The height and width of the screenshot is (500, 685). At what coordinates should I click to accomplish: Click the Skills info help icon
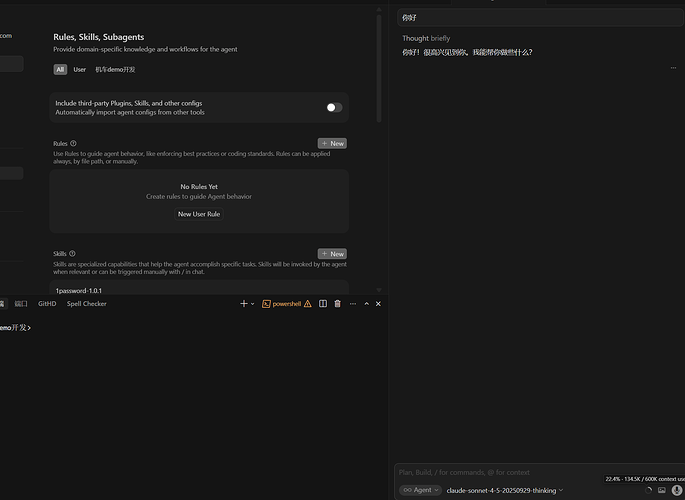73,253
